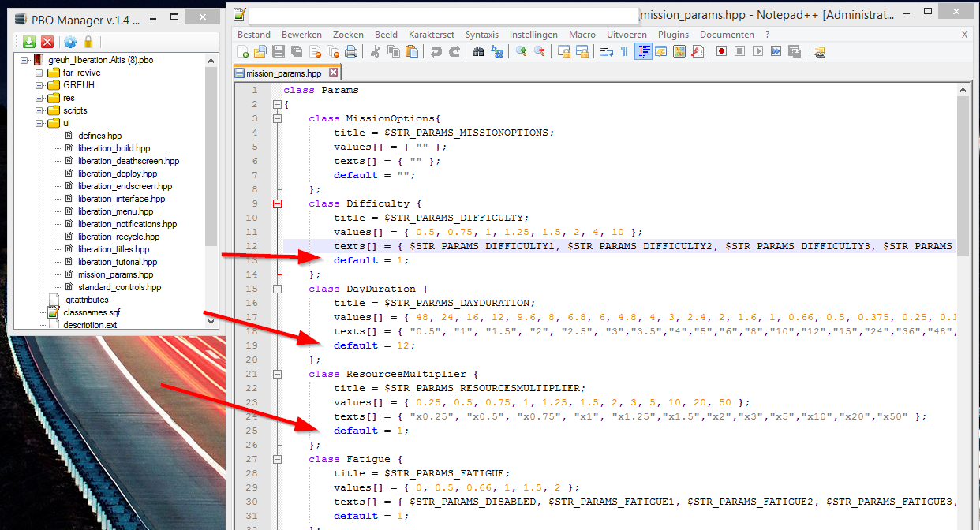Click the red X delete icon in PBO Manager
Viewport: 980px width, 530px height.
[47, 42]
